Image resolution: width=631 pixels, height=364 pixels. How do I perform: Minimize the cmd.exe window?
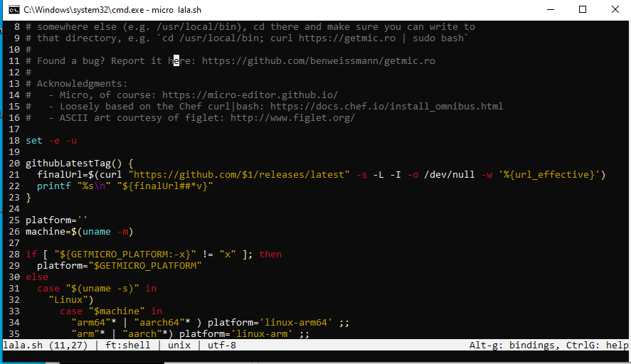coord(551,10)
